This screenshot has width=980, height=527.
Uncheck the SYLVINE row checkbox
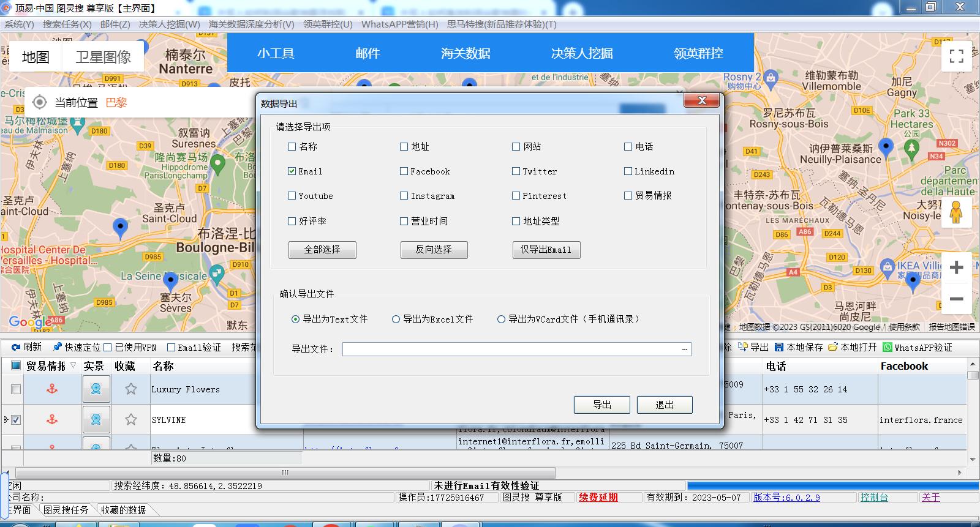point(16,420)
